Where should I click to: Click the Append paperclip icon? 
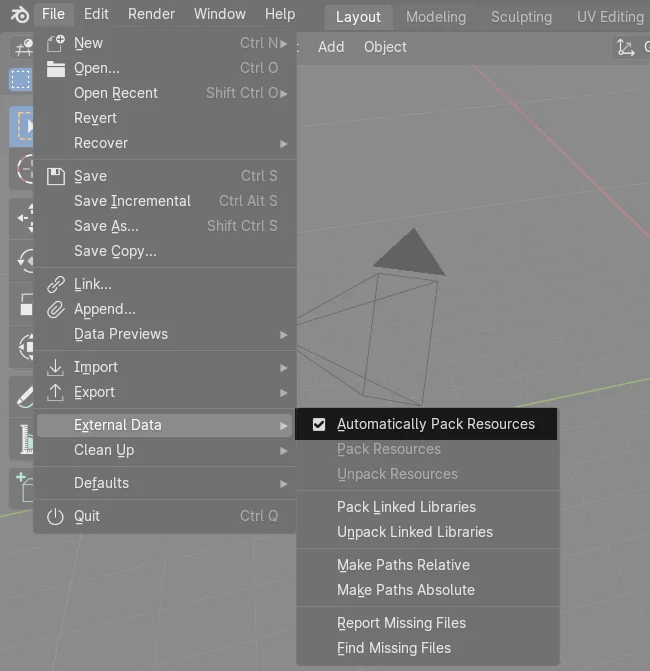pyautogui.click(x=56, y=309)
